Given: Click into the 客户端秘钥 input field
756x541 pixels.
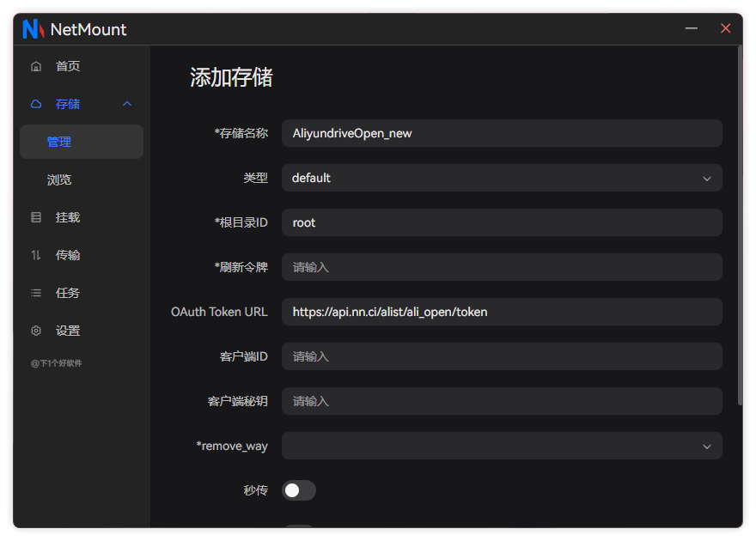Looking at the screenshot, I should point(502,401).
